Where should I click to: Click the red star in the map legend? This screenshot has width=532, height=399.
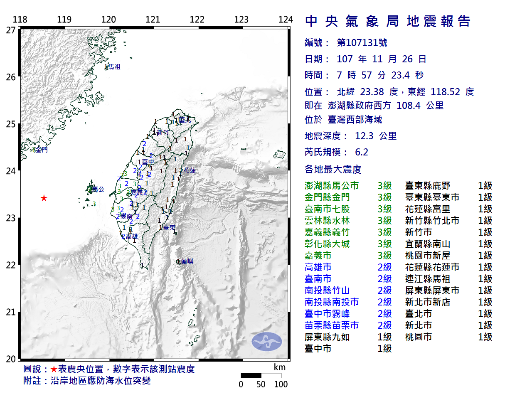click(54, 369)
